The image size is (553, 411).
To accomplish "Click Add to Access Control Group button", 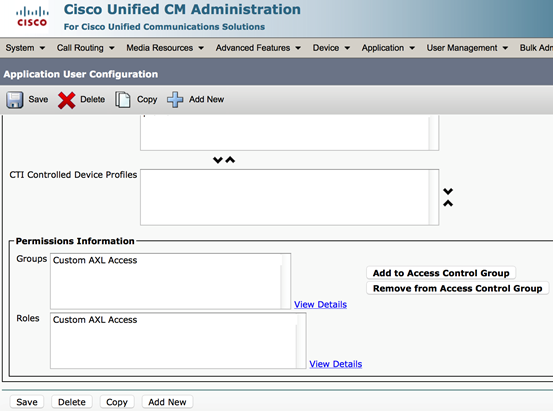I will [441, 273].
